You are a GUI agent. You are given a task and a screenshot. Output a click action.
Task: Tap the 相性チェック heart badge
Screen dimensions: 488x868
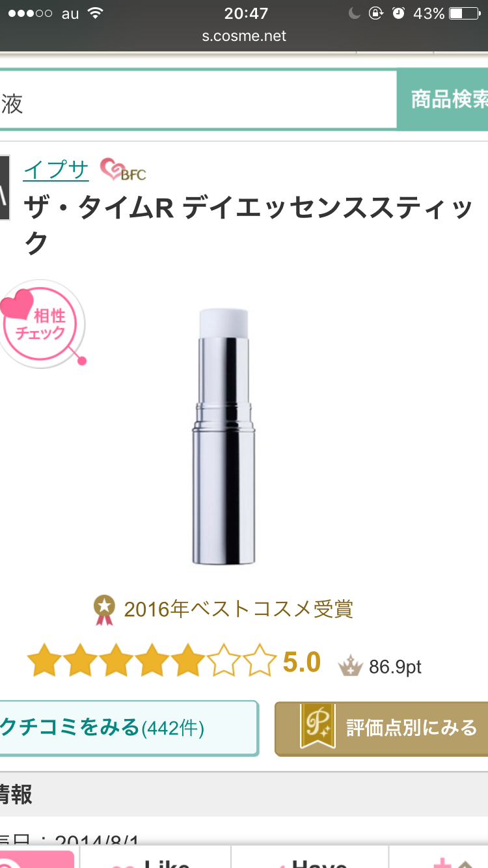[42, 324]
